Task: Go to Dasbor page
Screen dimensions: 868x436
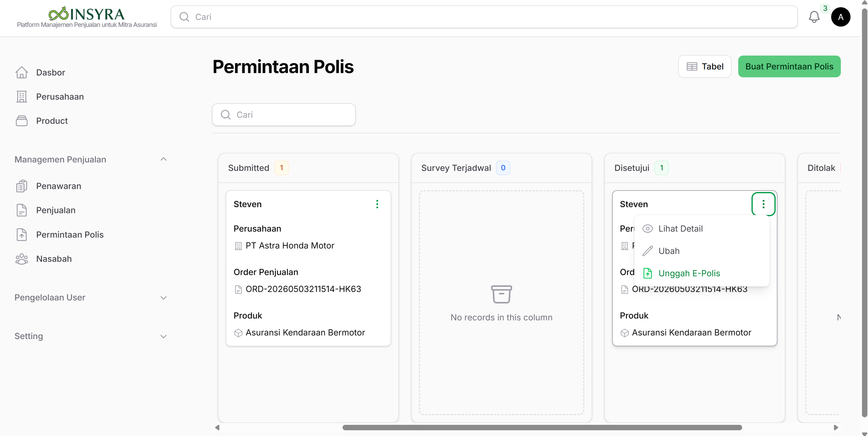Action: pyautogui.click(x=50, y=72)
